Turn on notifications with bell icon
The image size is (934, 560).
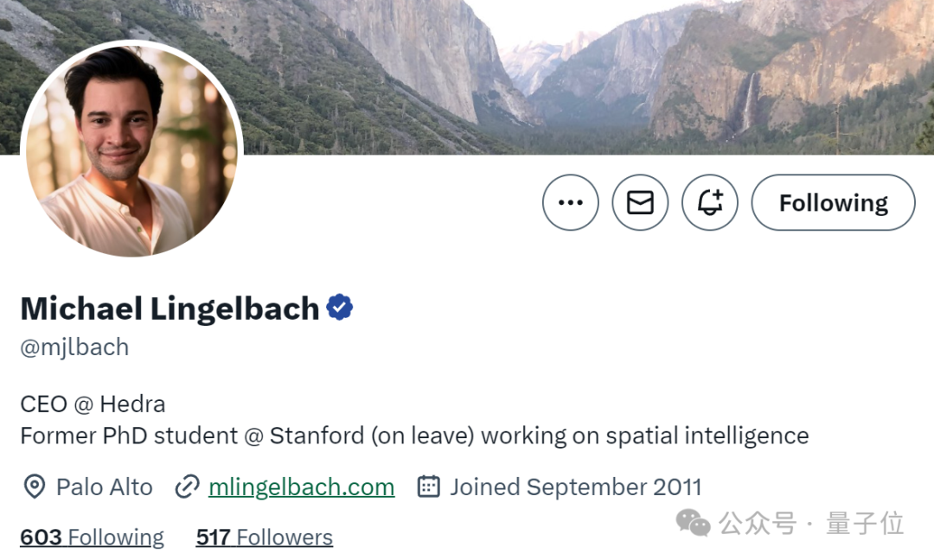(710, 203)
